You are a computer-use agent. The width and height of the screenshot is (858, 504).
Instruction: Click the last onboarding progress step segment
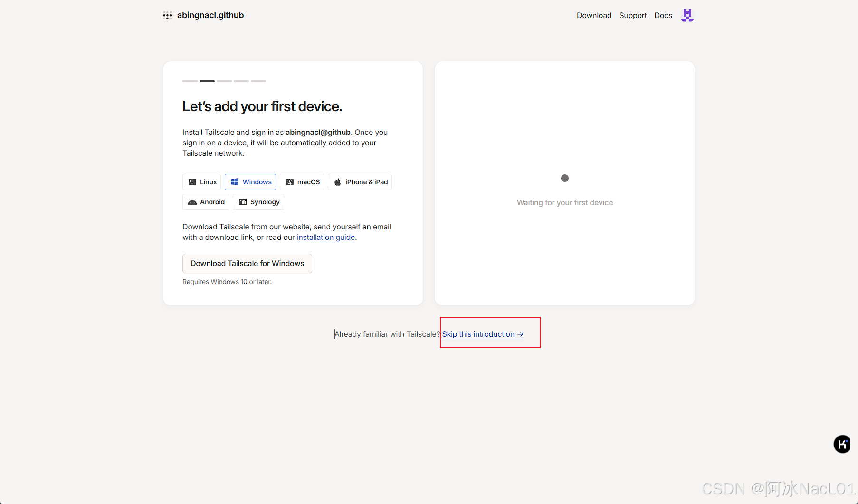pos(258,81)
